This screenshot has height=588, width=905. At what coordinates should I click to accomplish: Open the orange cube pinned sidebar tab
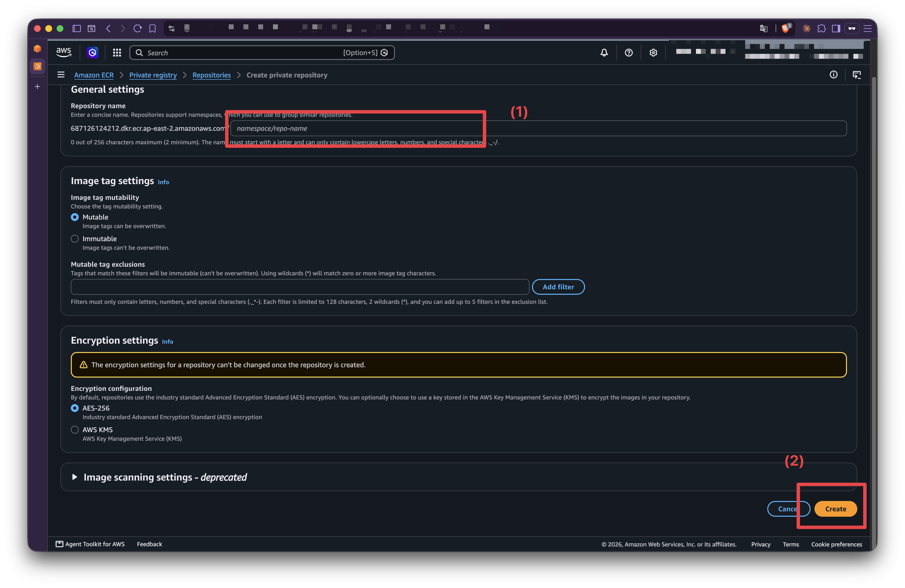[x=37, y=49]
